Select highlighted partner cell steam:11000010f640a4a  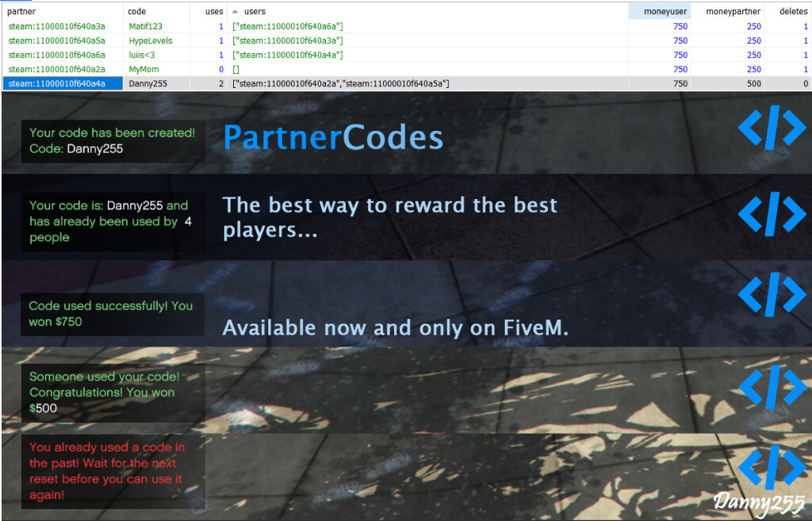tap(63, 83)
